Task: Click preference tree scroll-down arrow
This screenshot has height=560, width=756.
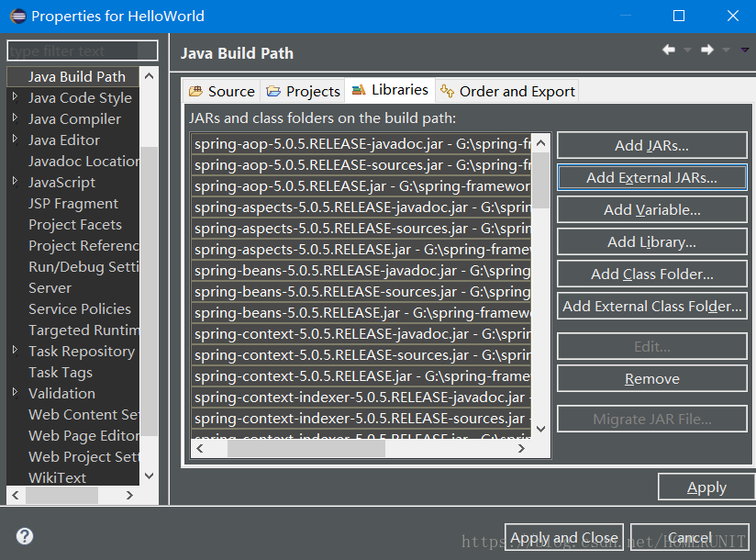Action: point(149,476)
